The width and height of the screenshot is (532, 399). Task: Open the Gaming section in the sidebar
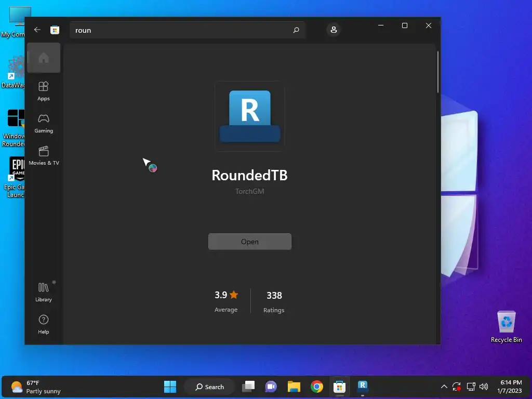[44, 124]
